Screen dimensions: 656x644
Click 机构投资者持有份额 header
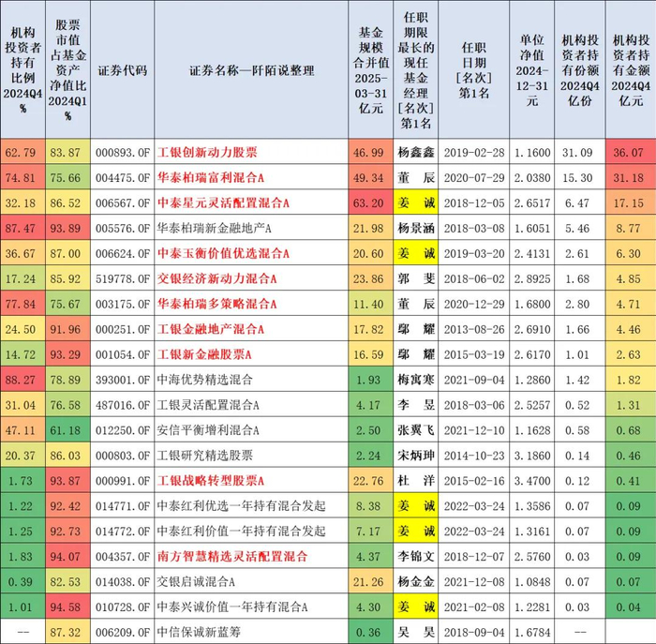pyautogui.click(x=580, y=70)
